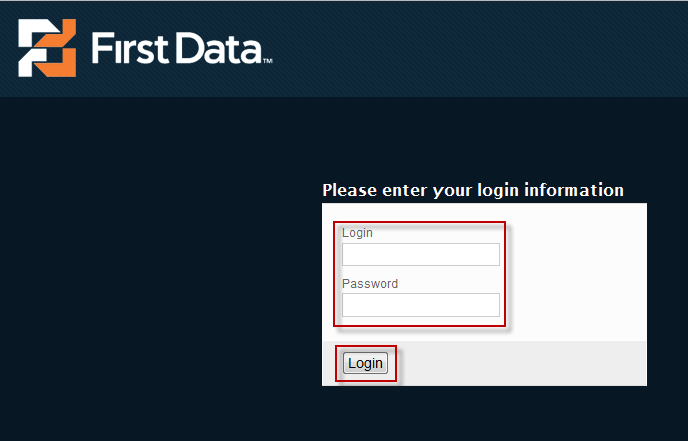This screenshot has width=688, height=441.
Task: Click the dark background below the login form
Action: pyautogui.click(x=484, y=413)
